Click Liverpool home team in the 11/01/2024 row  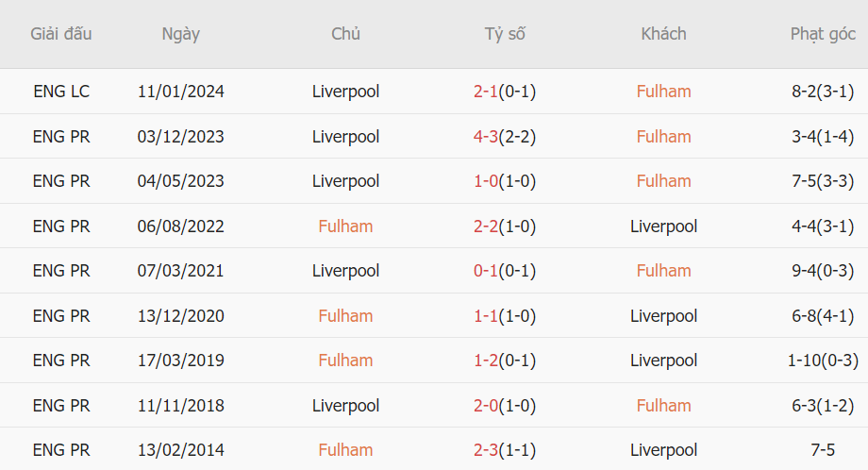point(345,92)
